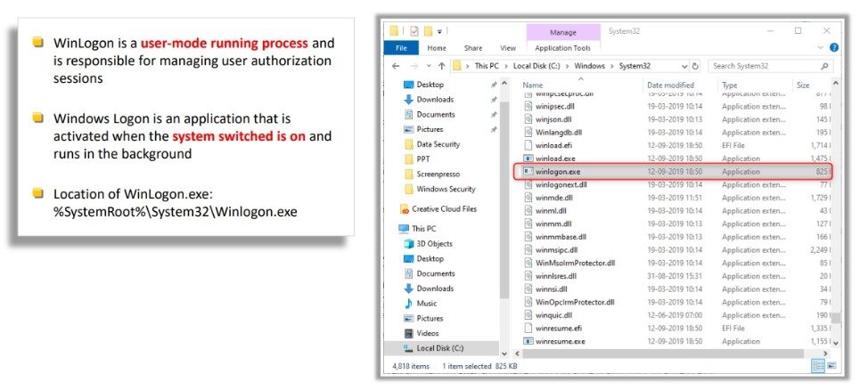868x390 pixels.
Task: Open the address bar history dropdown
Action: pyautogui.click(x=684, y=67)
